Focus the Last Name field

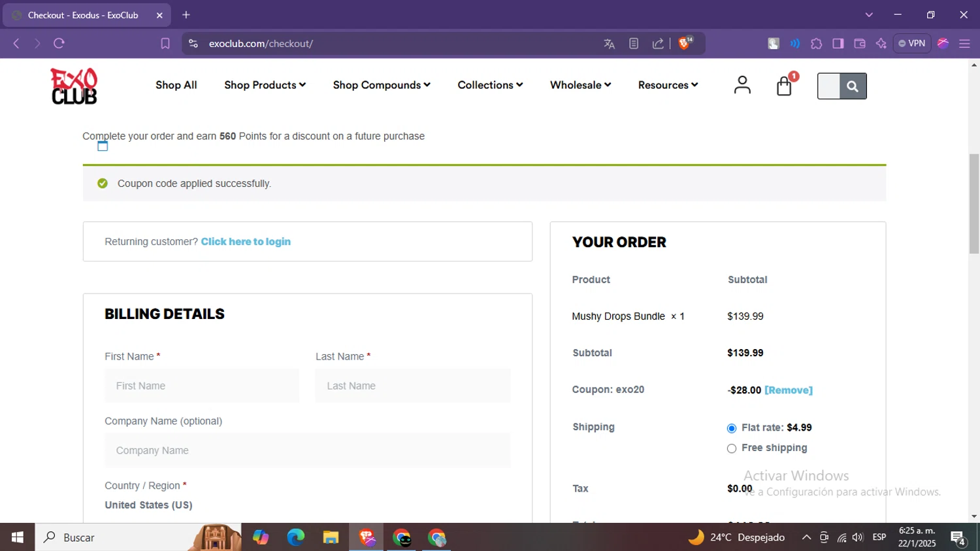[x=413, y=386]
